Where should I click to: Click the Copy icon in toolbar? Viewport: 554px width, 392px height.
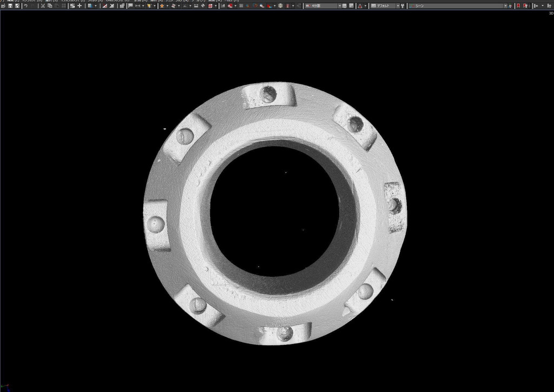pyautogui.click(x=50, y=6)
